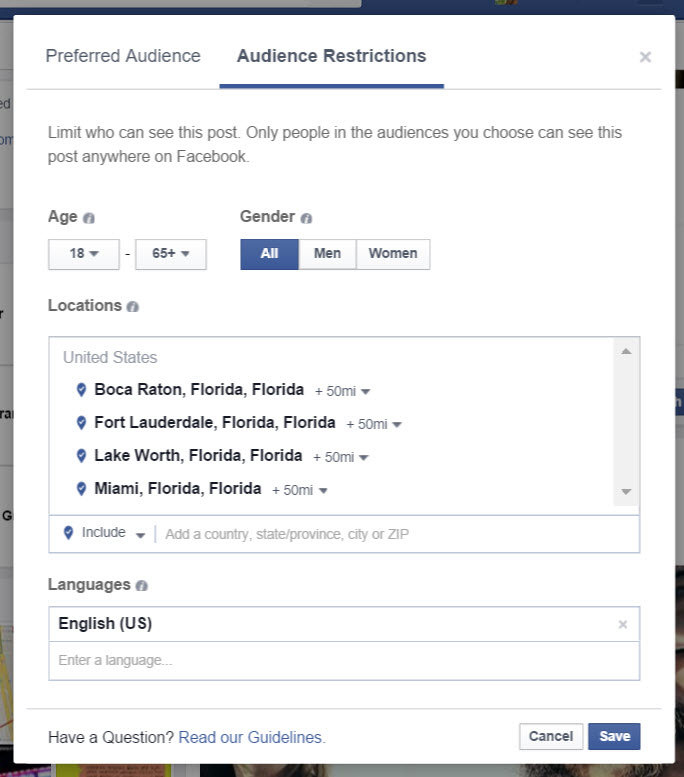The height and width of the screenshot is (777, 684).
Task: Click scroll-down arrow of locations list
Action: 626,492
